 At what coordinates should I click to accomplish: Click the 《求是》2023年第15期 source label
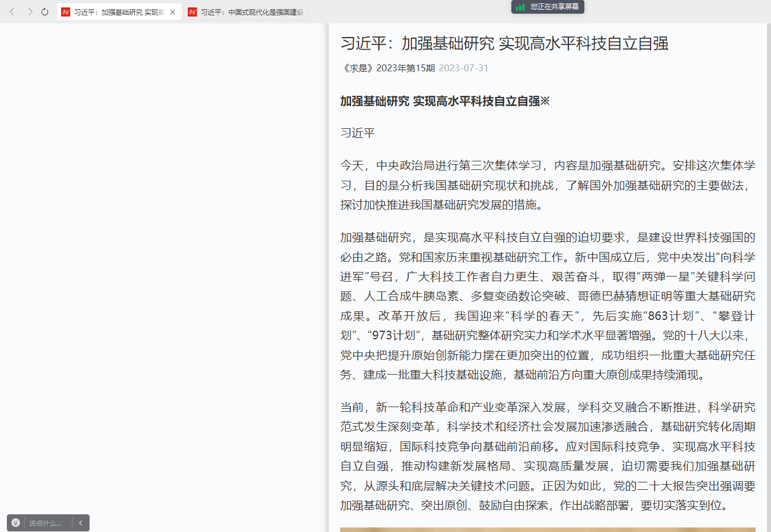(x=387, y=68)
